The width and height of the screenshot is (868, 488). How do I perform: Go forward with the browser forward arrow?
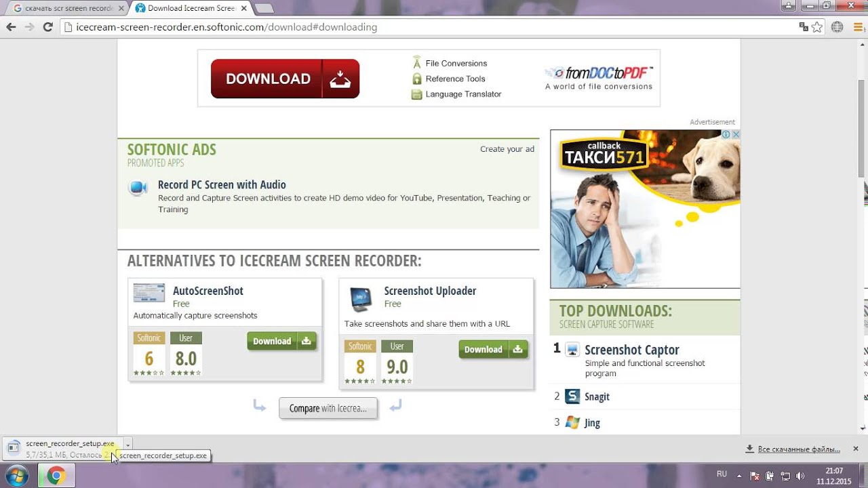click(29, 27)
